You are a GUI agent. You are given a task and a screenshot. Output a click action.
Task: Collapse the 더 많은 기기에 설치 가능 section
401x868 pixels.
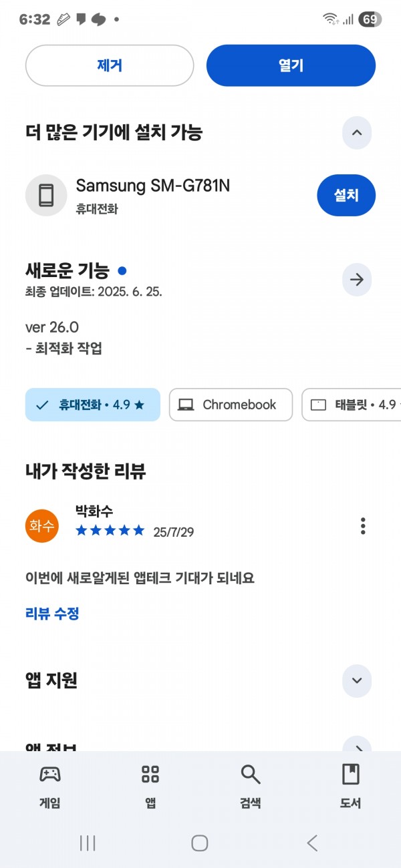point(357,132)
